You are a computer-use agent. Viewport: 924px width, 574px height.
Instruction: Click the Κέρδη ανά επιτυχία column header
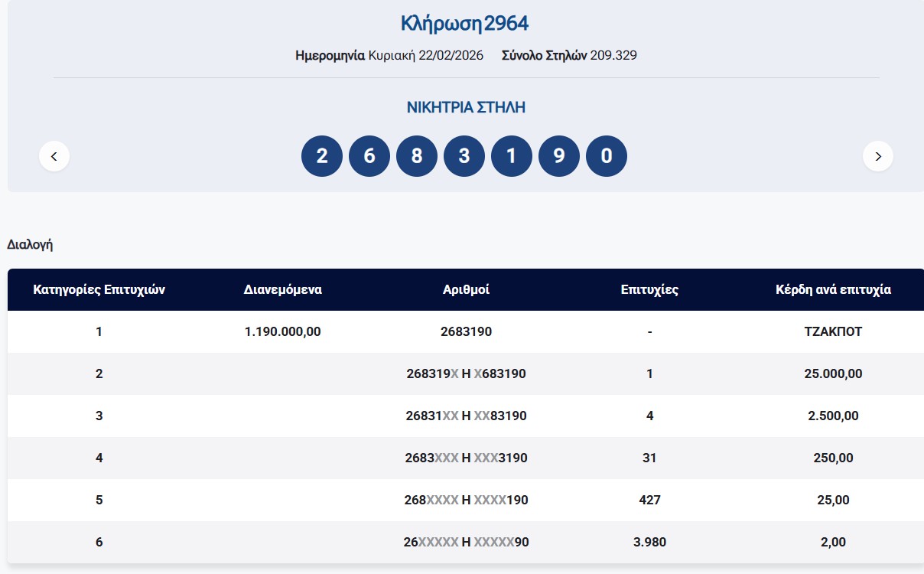833,290
